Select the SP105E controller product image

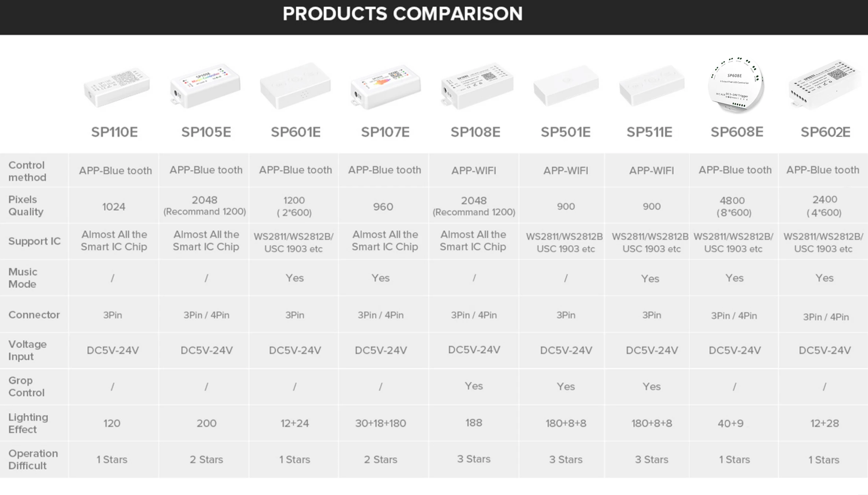click(205, 86)
